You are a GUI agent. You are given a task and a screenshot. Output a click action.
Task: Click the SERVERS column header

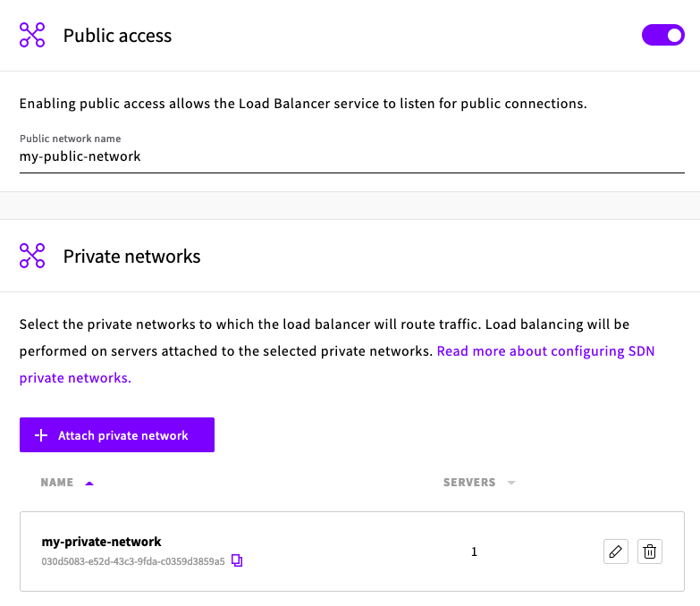pos(469,483)
